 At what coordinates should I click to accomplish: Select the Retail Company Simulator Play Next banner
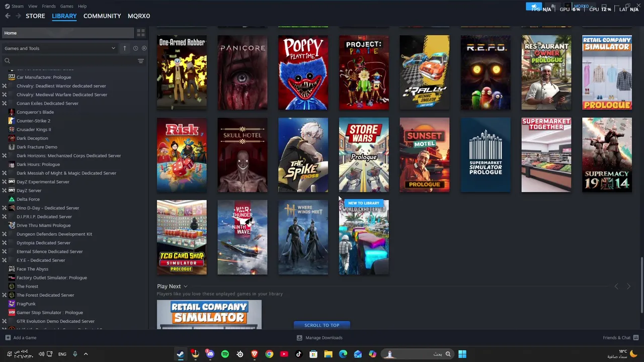tap(209, 314)
